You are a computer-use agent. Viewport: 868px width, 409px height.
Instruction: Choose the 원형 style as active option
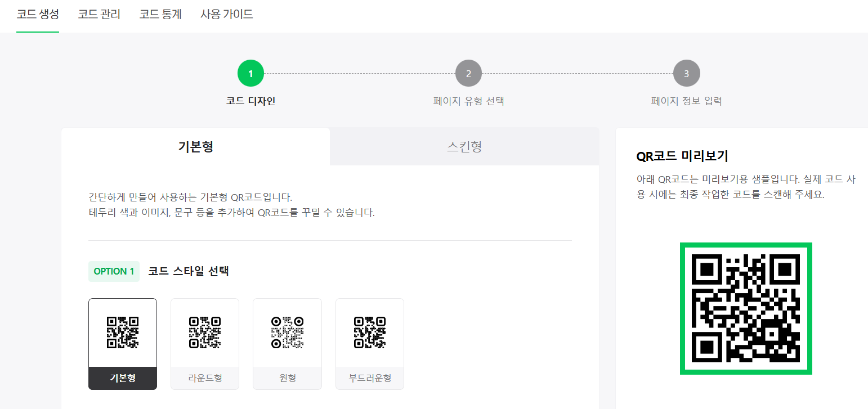[x=287, y=344]
